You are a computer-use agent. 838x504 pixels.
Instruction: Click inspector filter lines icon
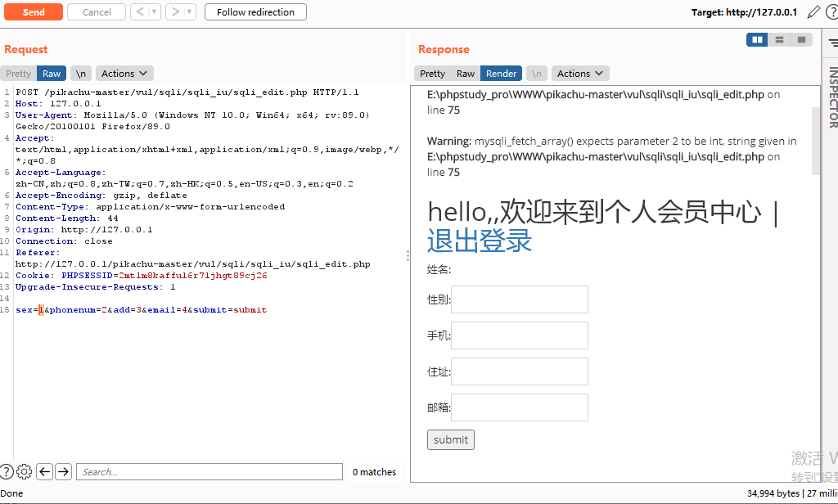click(x=833, y=43)
